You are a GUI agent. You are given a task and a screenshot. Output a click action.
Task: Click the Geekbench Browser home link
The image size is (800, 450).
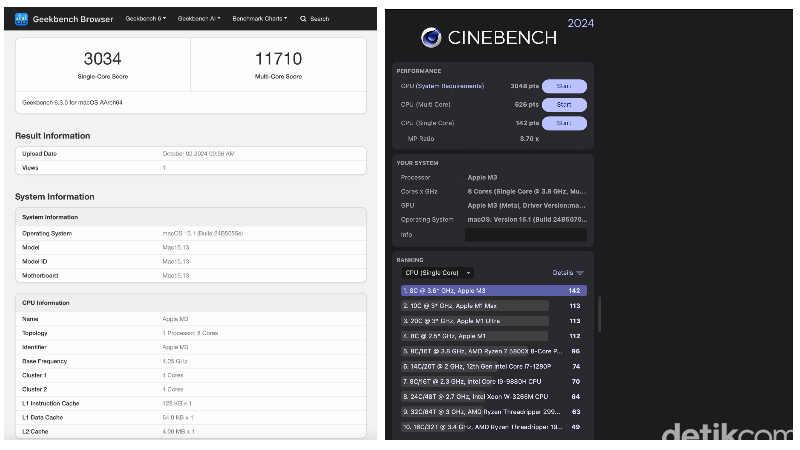tap(73, 19)
